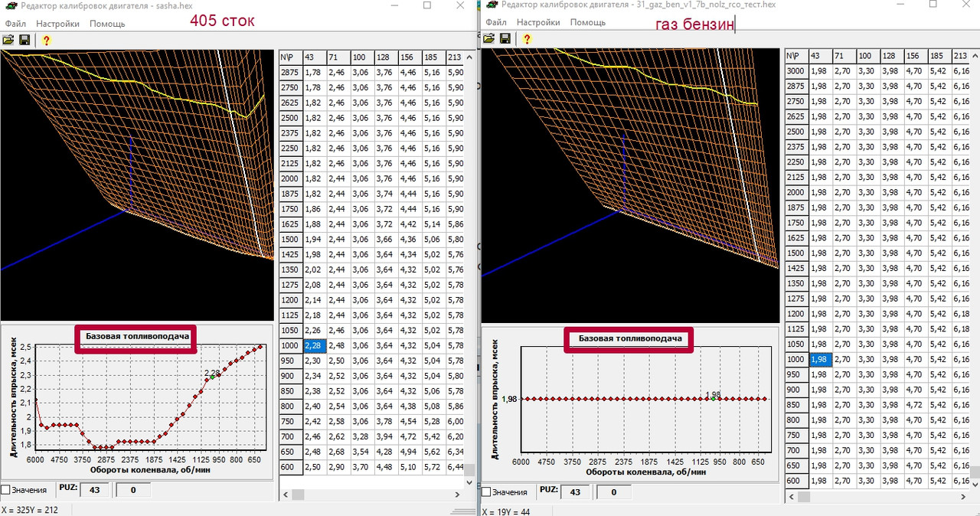Select cell 5,72 in sasha.hex row 600
Screen dimensions: 980x516
coord(433,467)
